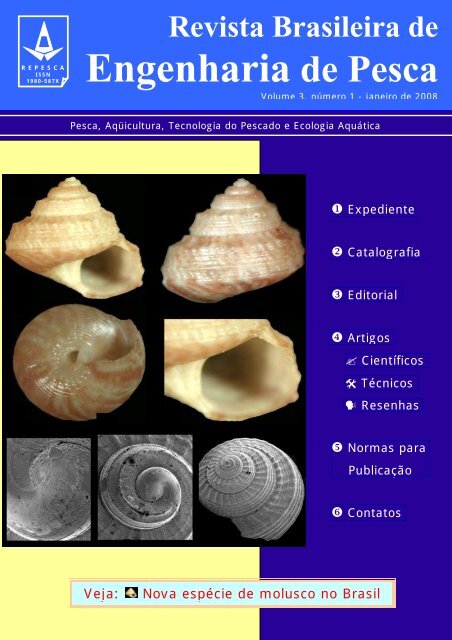Click the number 2 bullet beside Catalografia
This screenshot has width=452, height=640.
point(337,252)
